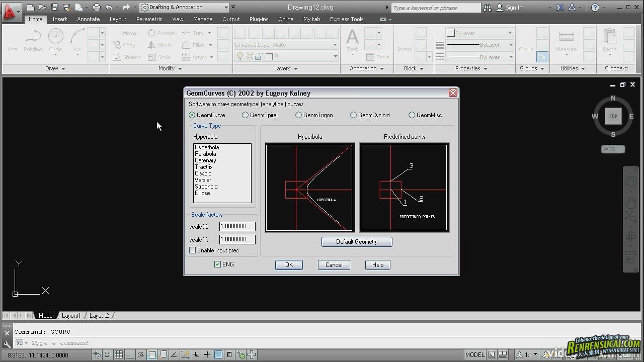Click the Stretch tool in Modify panel

pos(126,57)
